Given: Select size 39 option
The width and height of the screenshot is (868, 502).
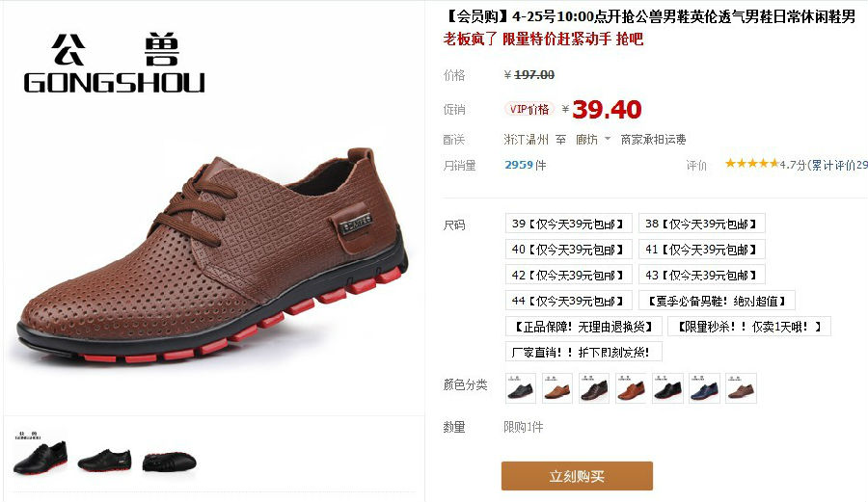Looking at the screenshot, I should coord(568,224).
